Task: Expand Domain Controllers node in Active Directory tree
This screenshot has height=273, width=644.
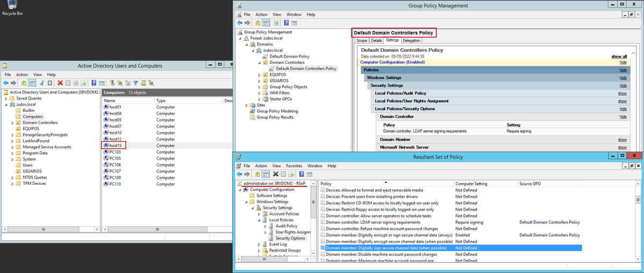Action: 12,123
